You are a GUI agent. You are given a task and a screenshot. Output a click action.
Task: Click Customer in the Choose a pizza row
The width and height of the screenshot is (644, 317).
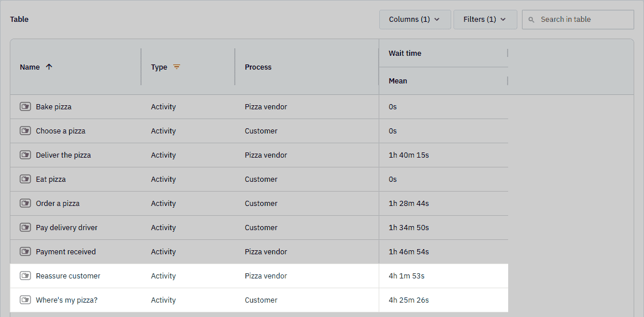(x=261, y=131)
